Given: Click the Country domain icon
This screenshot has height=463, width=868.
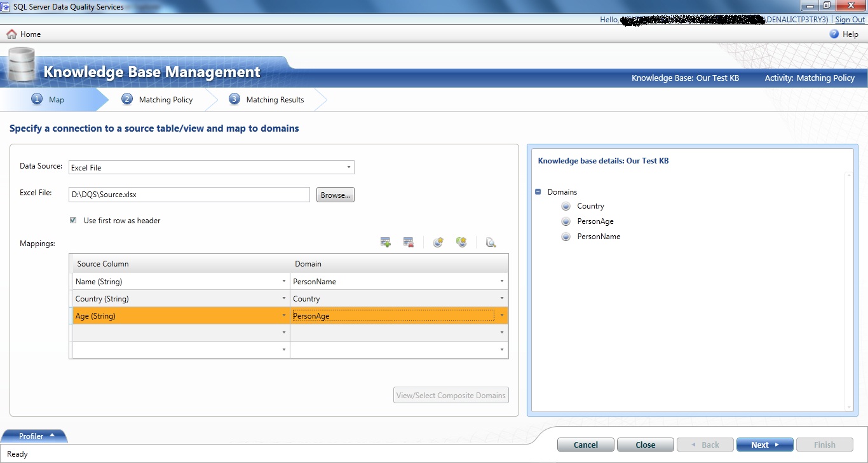Looking at the screenshot, I should click(x=566, y=206).
